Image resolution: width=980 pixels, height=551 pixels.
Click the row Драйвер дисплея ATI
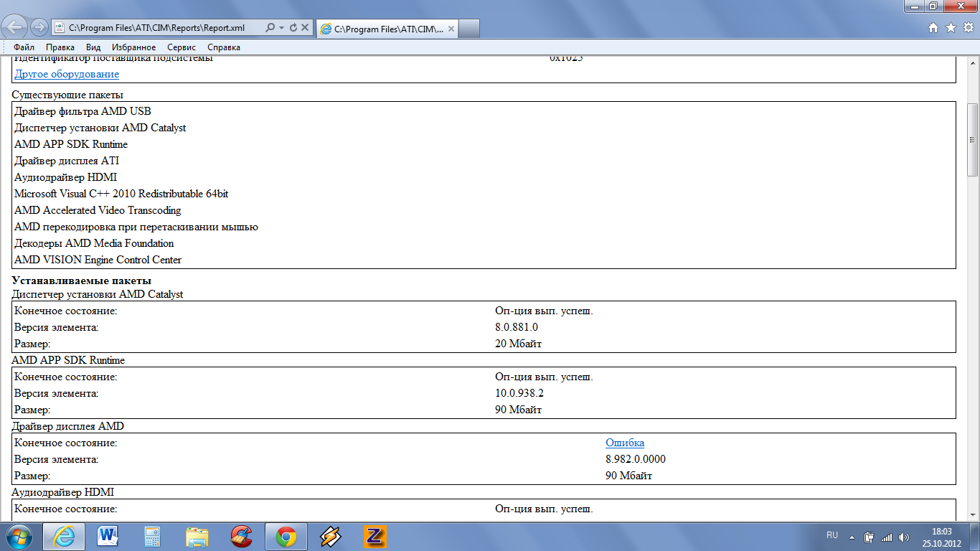[67, 161]
